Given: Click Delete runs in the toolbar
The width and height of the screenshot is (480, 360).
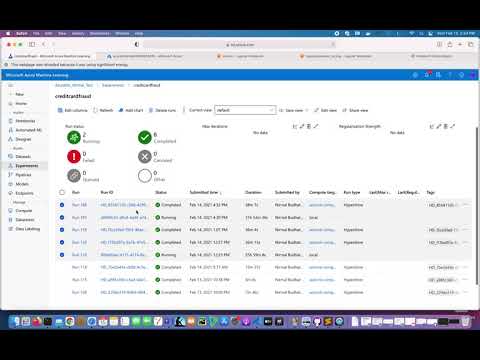Looking at the screenshot, I should tap(162, 110).
